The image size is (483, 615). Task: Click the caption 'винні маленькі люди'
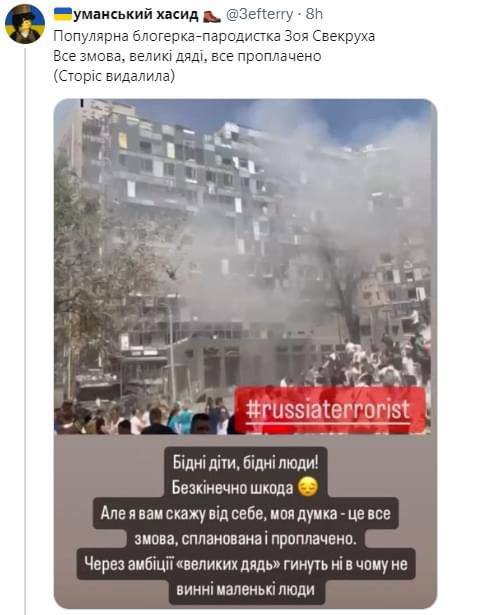pos(246,589)
